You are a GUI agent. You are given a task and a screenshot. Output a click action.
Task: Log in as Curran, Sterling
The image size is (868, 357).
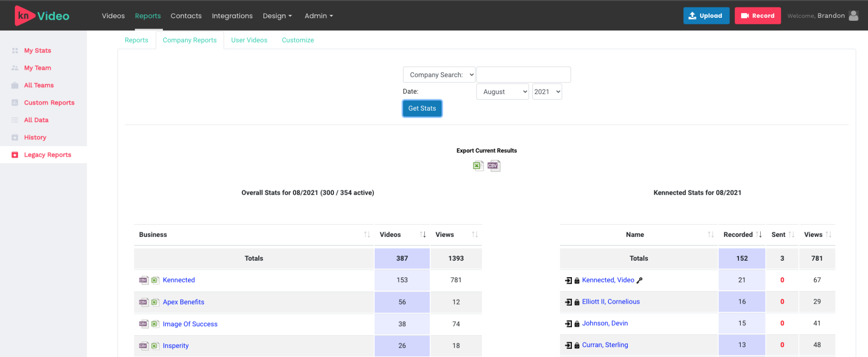(568, 345)
